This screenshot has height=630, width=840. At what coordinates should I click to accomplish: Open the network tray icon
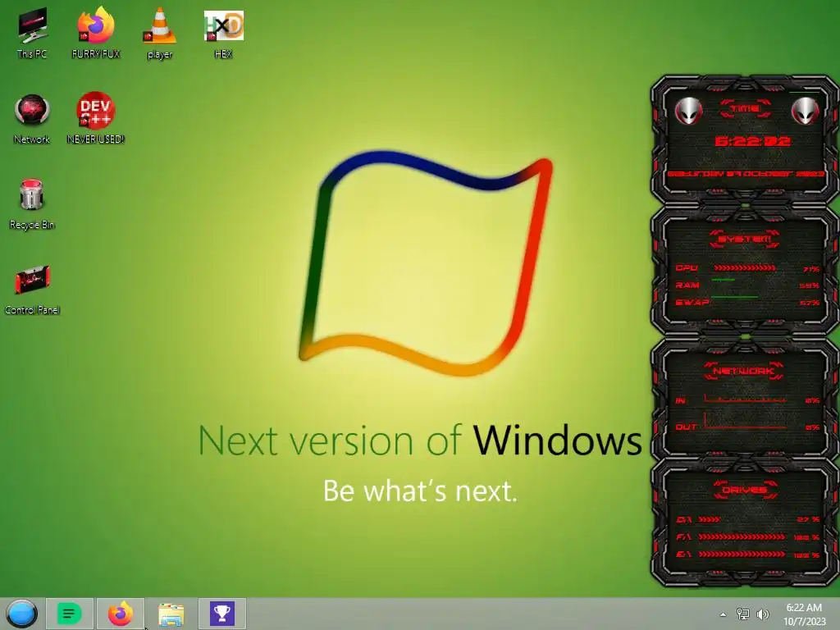point(743,614)
